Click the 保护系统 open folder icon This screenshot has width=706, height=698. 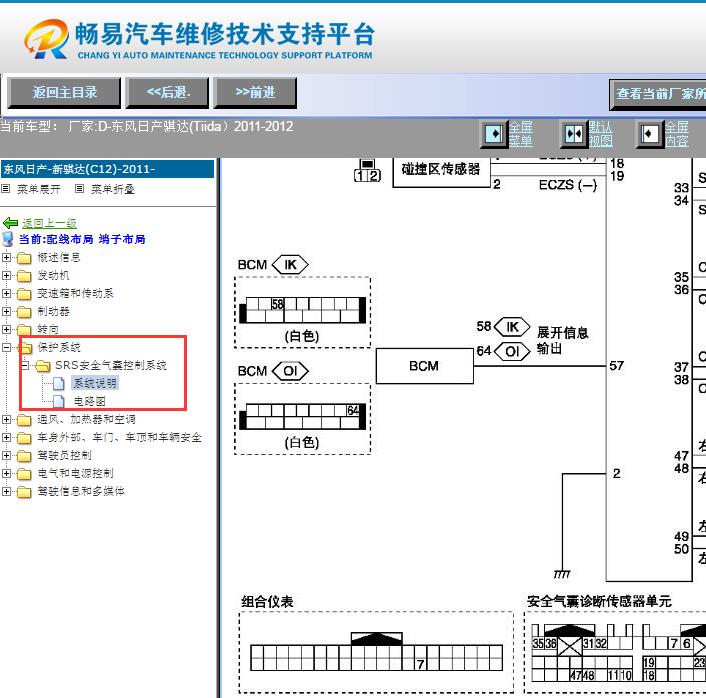point(25,348)
